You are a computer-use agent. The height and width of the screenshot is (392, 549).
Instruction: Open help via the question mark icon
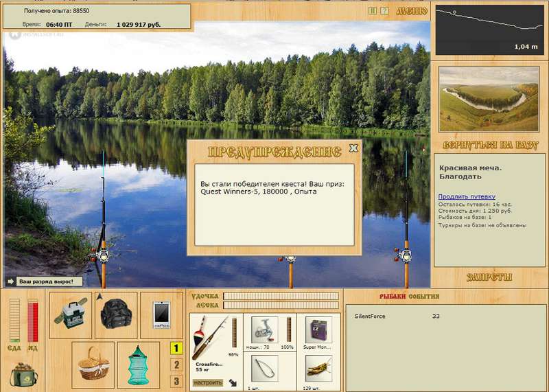coord(384,11)
